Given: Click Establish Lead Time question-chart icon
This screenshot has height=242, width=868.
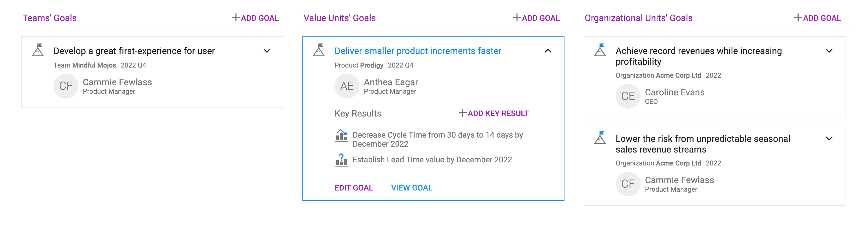Looking at the screenshot, I should pyautogui.click(x=341, y=160).
